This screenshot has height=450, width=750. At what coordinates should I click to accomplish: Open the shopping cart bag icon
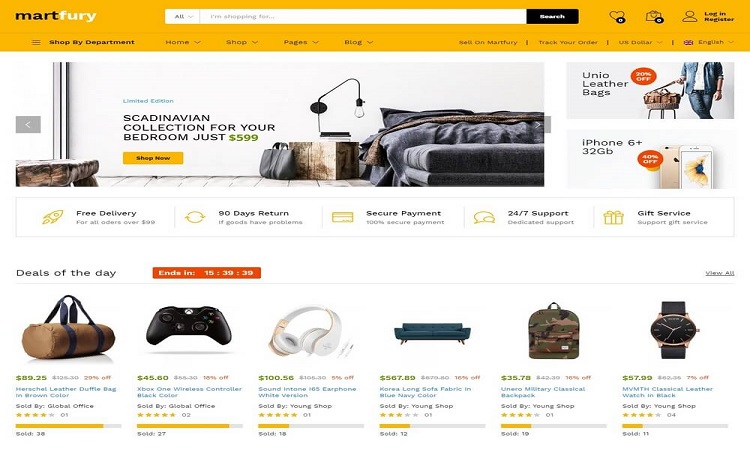(654, 16)
